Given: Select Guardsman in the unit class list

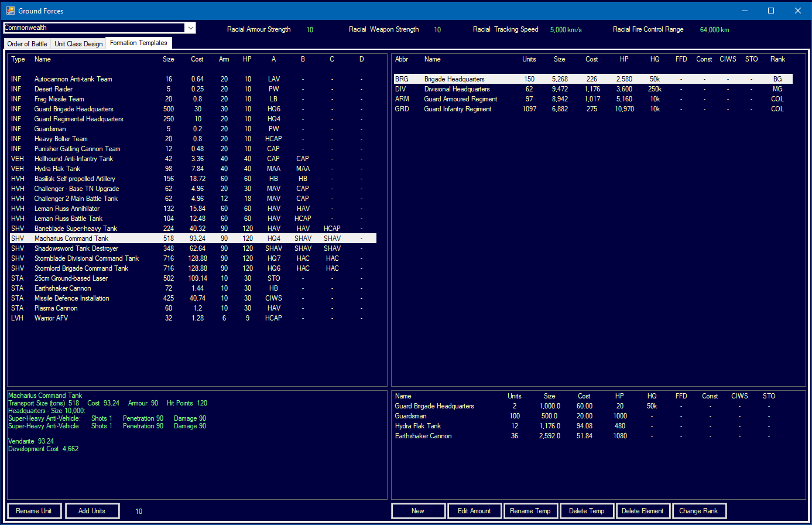Looking at the screenshot, I should (193, 129).
